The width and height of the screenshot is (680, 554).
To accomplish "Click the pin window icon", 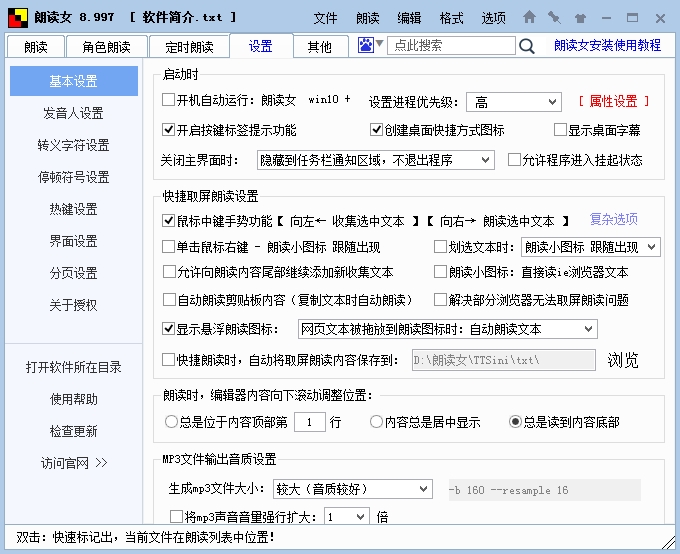I will tap(554, 17).
